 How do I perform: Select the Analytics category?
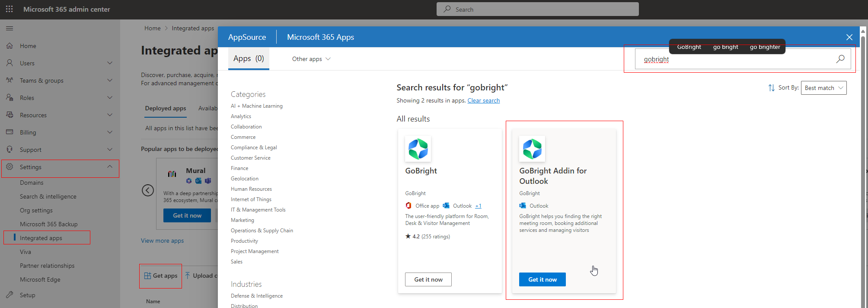(241, 116)
